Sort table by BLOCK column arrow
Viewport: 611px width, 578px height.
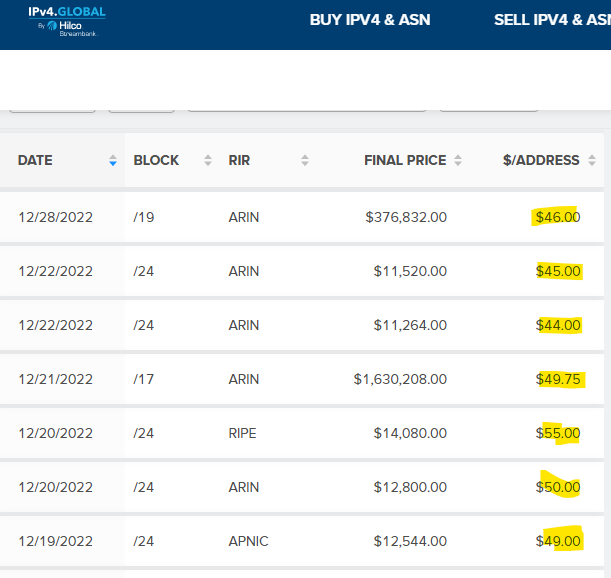pyautogui.click(x=208, y=161)
